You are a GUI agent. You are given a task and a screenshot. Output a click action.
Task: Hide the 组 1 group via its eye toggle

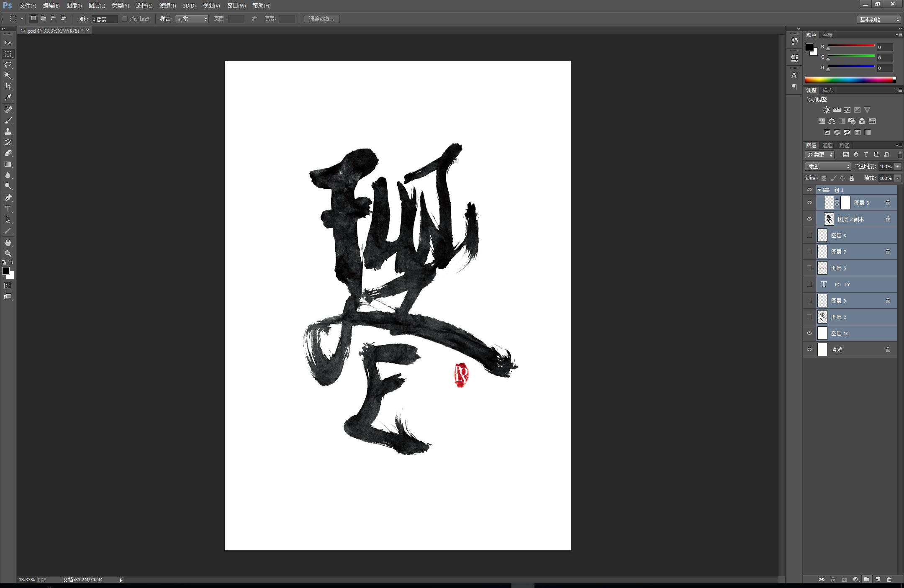tap(810, 190)
